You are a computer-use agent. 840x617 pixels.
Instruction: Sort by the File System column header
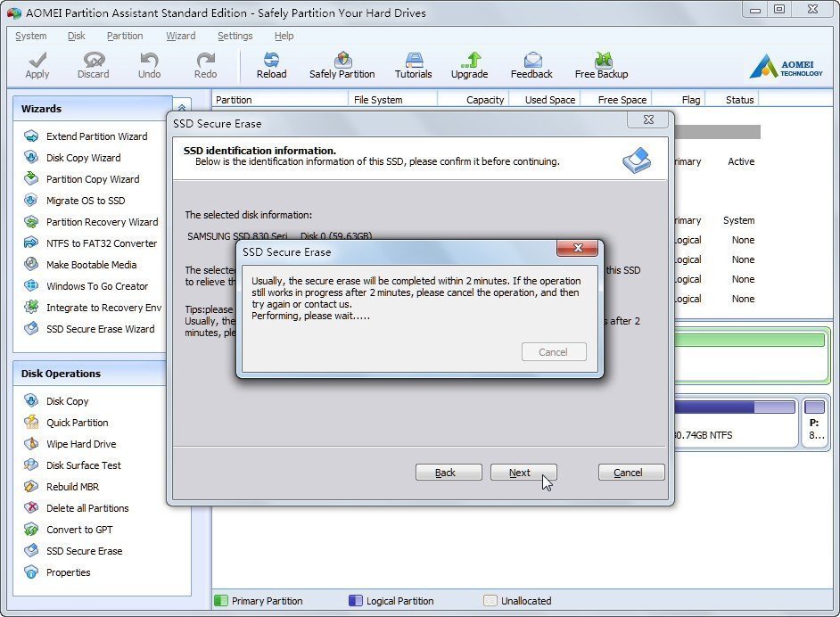(393, 100)
